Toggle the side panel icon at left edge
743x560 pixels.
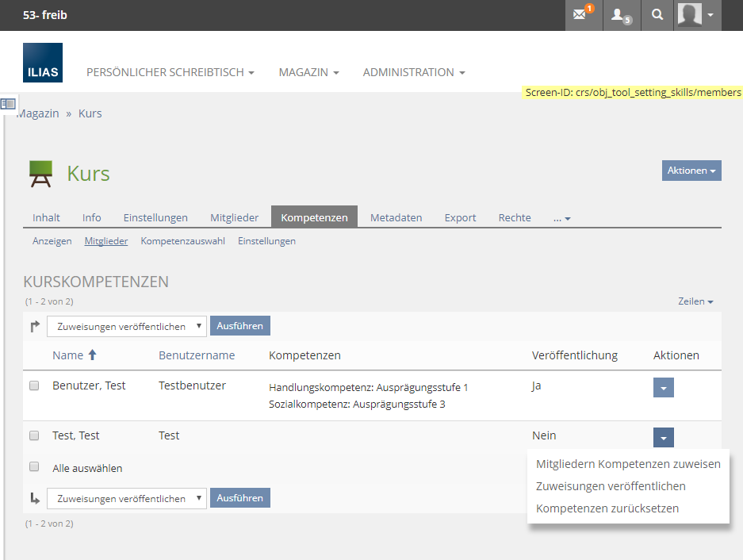click(x=8, y=104)
